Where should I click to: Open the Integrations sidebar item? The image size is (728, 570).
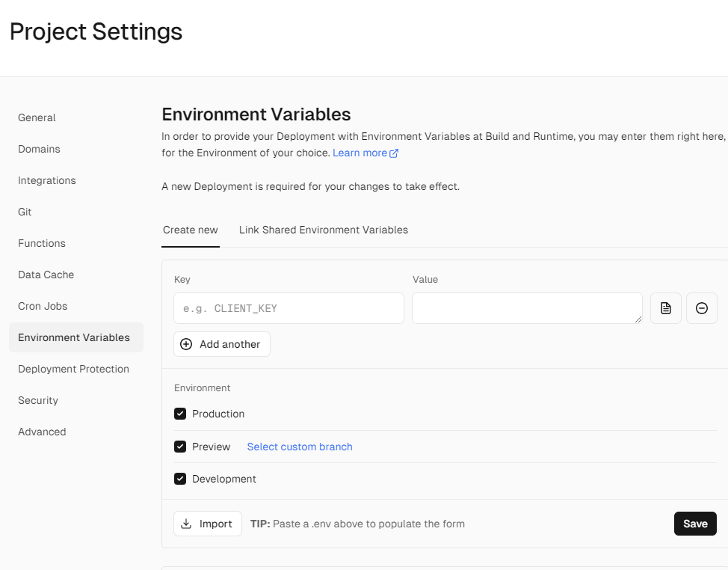(x=47, y=180)
